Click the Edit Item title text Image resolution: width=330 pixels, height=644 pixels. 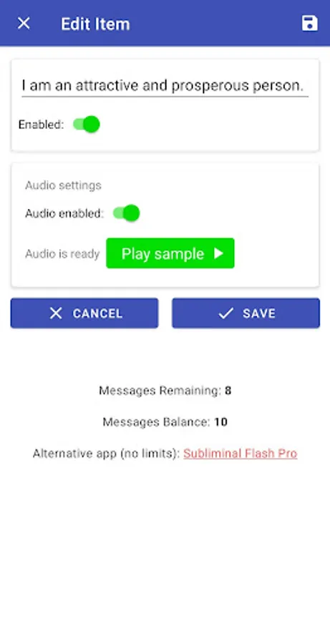click(95, 24)
